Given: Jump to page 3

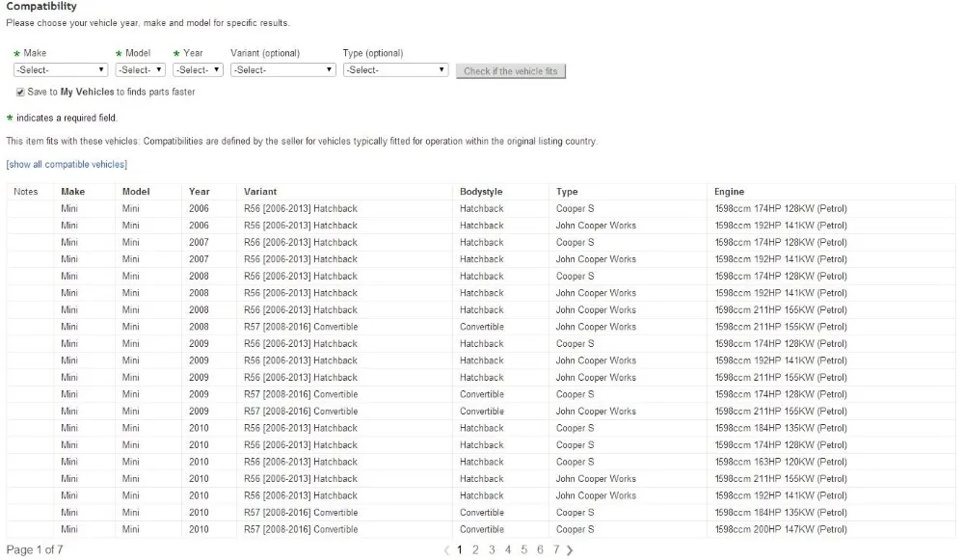Looking at the screenshot, I should tap(492, 550).
